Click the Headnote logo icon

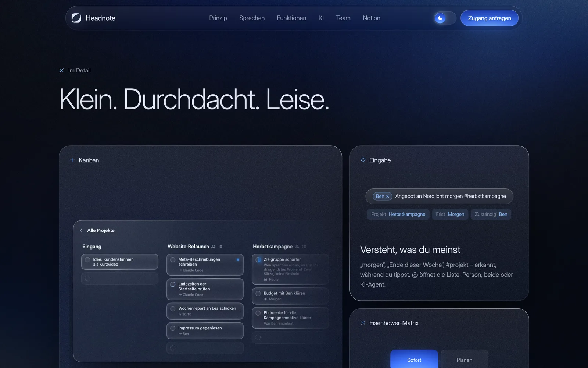pos(76,18)
